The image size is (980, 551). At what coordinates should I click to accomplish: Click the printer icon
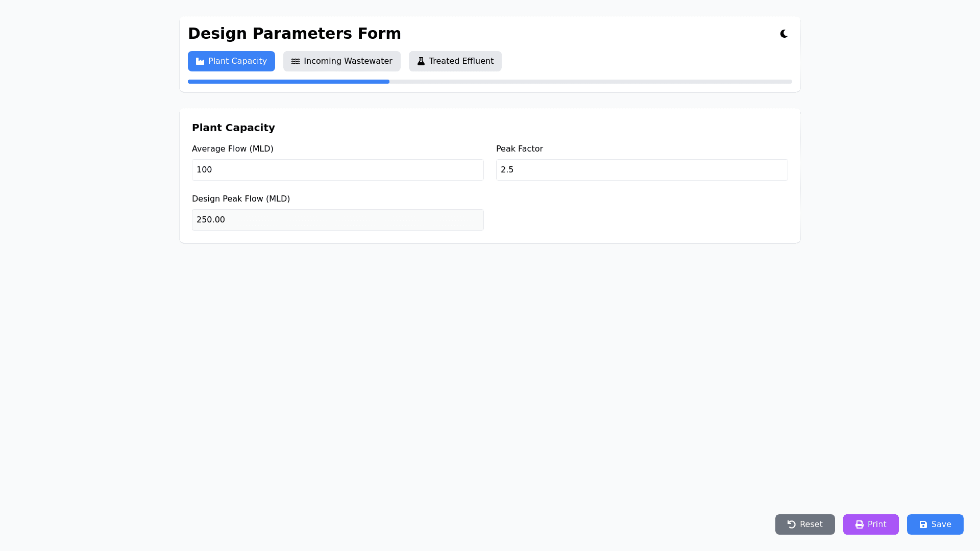coord(860,524)
